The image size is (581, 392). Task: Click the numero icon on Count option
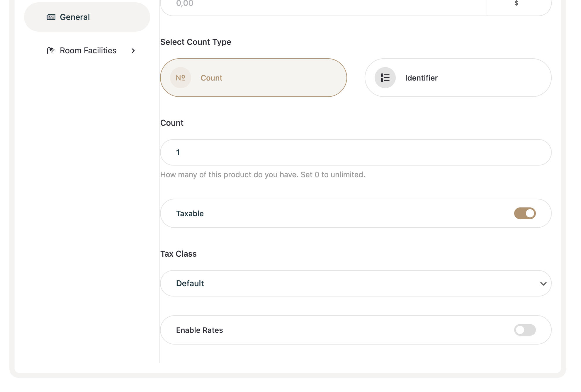[x=181, y=78]
